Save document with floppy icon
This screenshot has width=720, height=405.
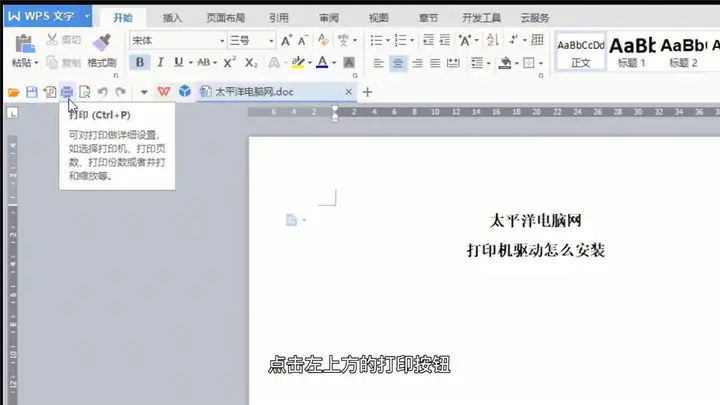click(x=32, y=92)
